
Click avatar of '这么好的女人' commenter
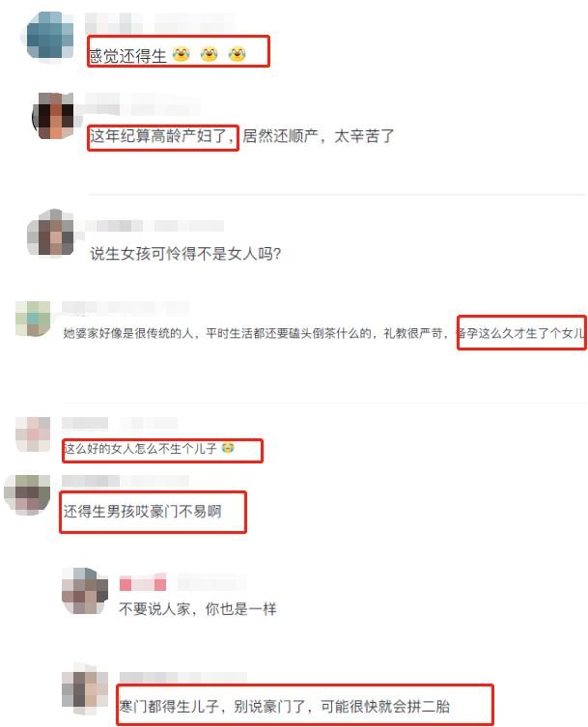[33, 434]
